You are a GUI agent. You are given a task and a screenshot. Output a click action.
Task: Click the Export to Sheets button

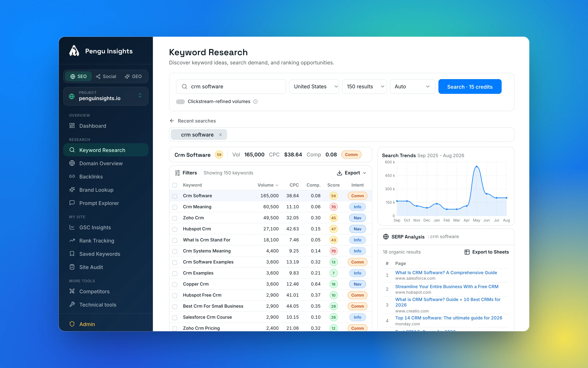486,252
